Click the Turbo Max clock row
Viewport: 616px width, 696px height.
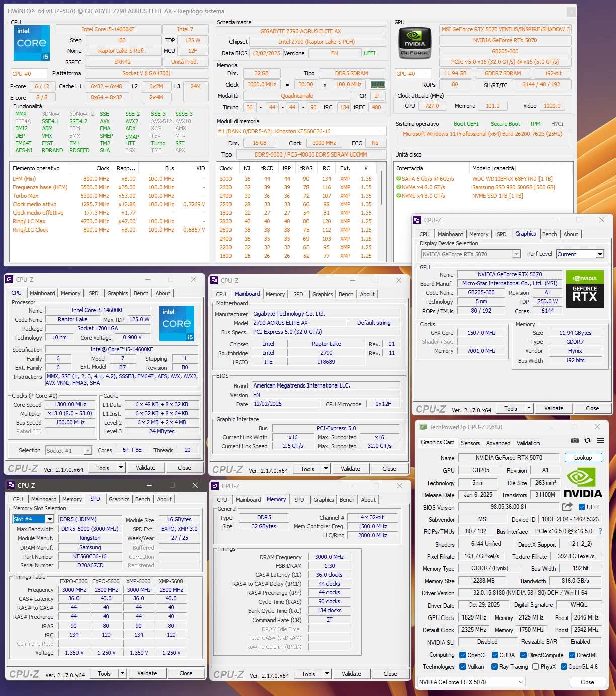click(x=109, y=196)
